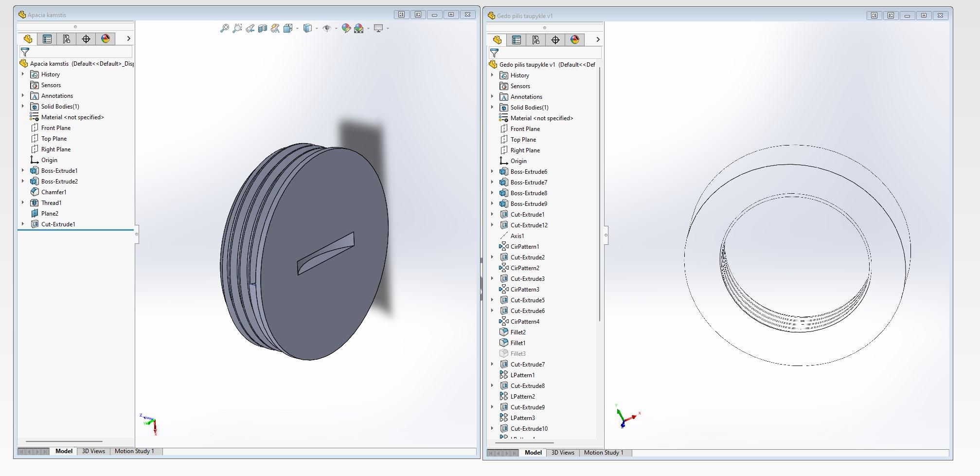
Task: Open the Edit Appearance tool
Action: click(x=346, y=28)
